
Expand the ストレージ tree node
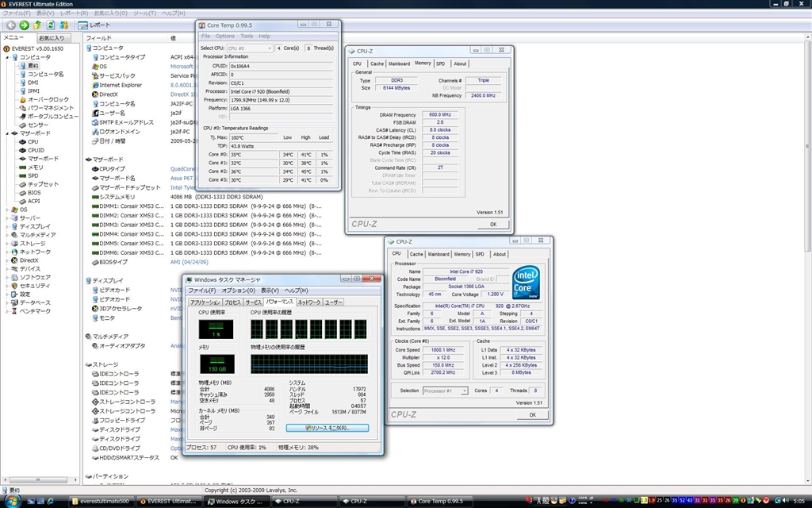[x=7, y=243]
